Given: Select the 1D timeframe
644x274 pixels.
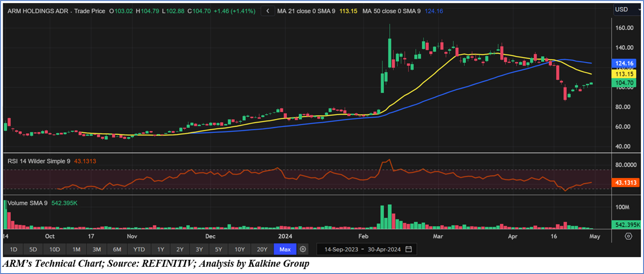Looking at the screenshot, I should pyautogui.click(x=13, y=249).
